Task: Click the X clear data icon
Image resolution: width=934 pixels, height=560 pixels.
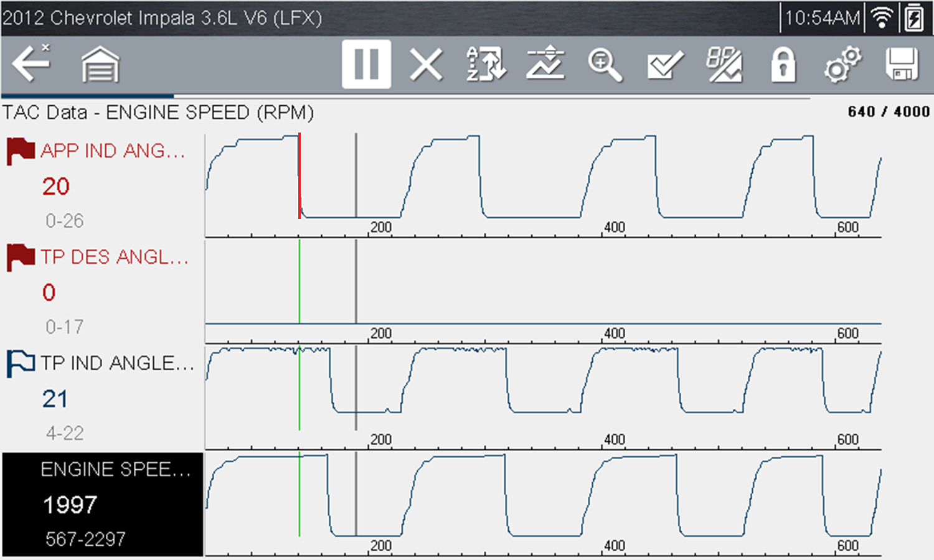Action: (x=427, y=64)
